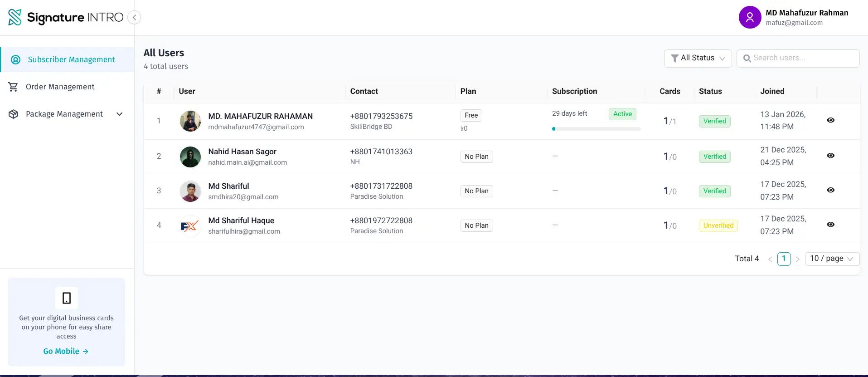Screen dimensions: 868x377
Task: Collapse the sidebar with the arrow button
Action: coord(134,17)
